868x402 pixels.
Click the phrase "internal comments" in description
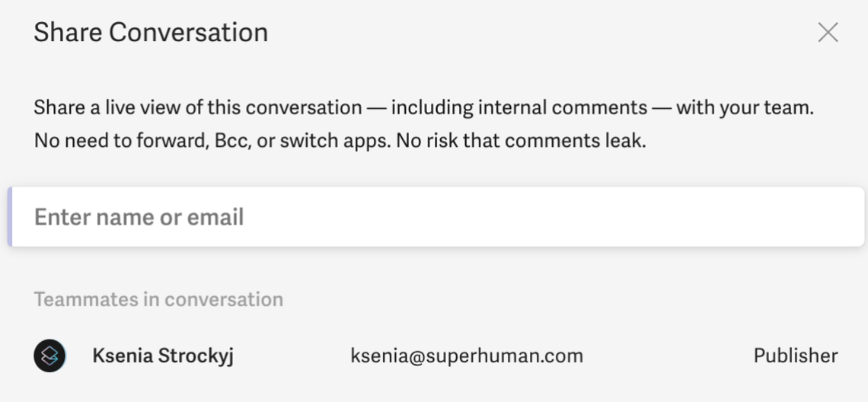coord(563,107)
